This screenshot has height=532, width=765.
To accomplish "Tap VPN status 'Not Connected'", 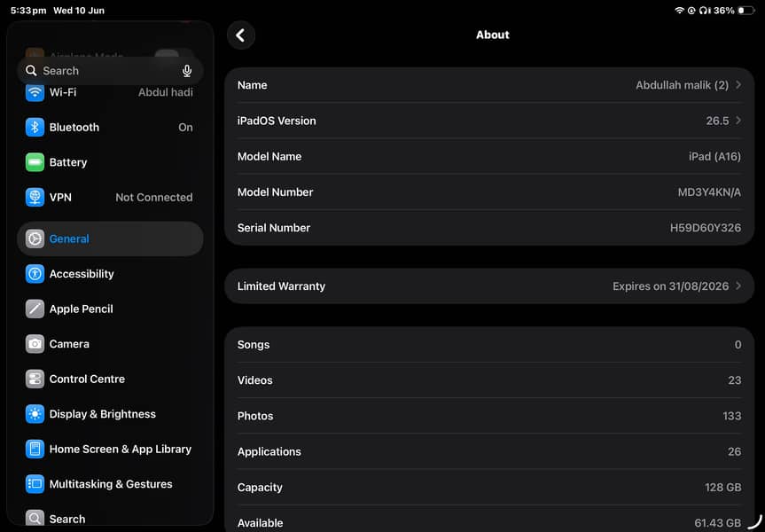I will pyautogui.click(x=153, y=198).
